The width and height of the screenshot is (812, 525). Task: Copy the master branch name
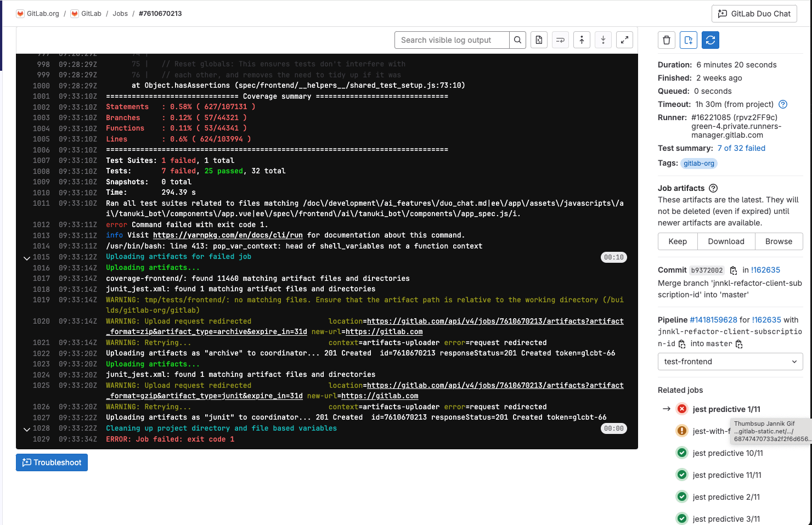pyautogui.click(x=739, y=344)
